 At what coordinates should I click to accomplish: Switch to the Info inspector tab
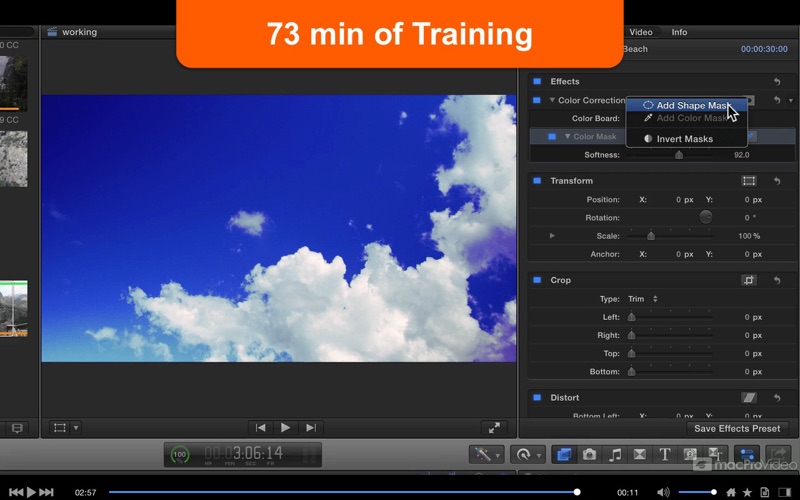point(679,32)
